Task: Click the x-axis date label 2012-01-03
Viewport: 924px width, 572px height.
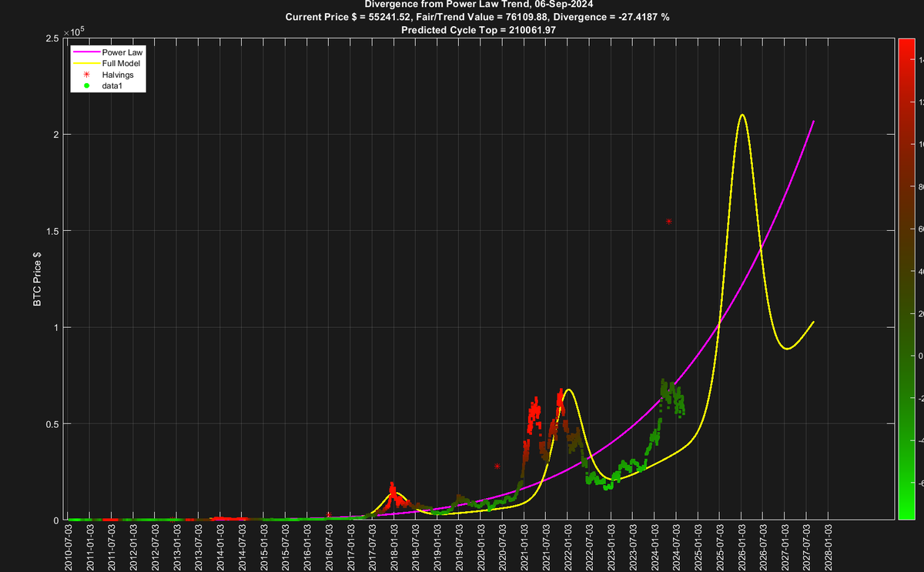Action: (x=133, y=547)
